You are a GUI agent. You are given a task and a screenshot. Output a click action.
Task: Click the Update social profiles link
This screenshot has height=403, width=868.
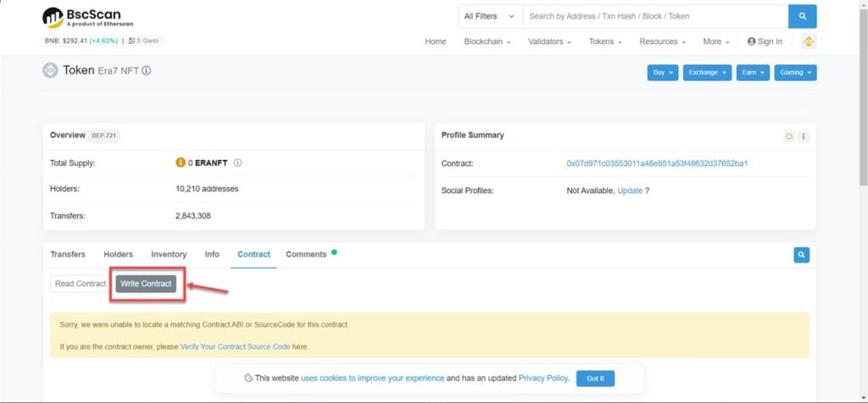click(630, 190)
